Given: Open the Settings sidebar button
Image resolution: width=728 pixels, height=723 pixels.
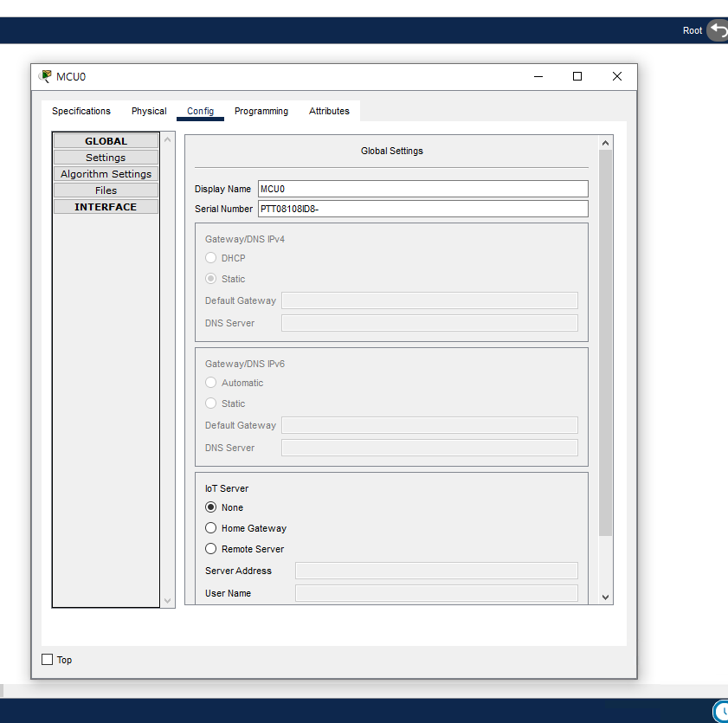Looking at the screenshot, I should click(106, 158).
